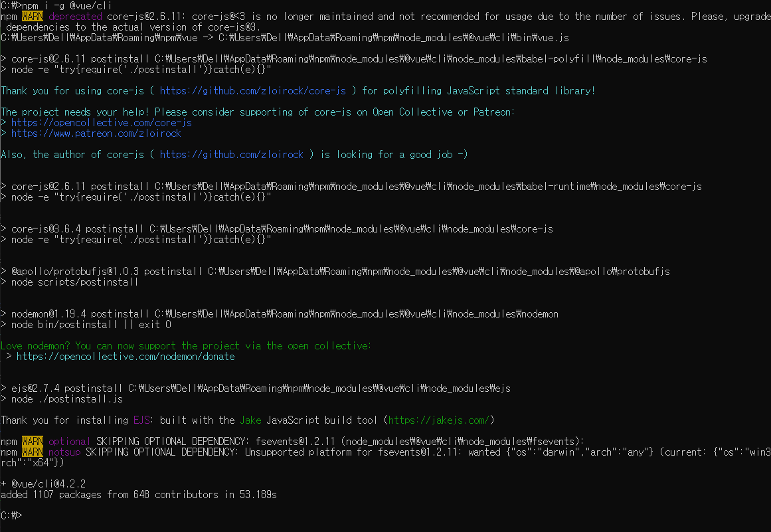
Task: Select the WARN label before 'notsup'
Action: coord(33,452)
